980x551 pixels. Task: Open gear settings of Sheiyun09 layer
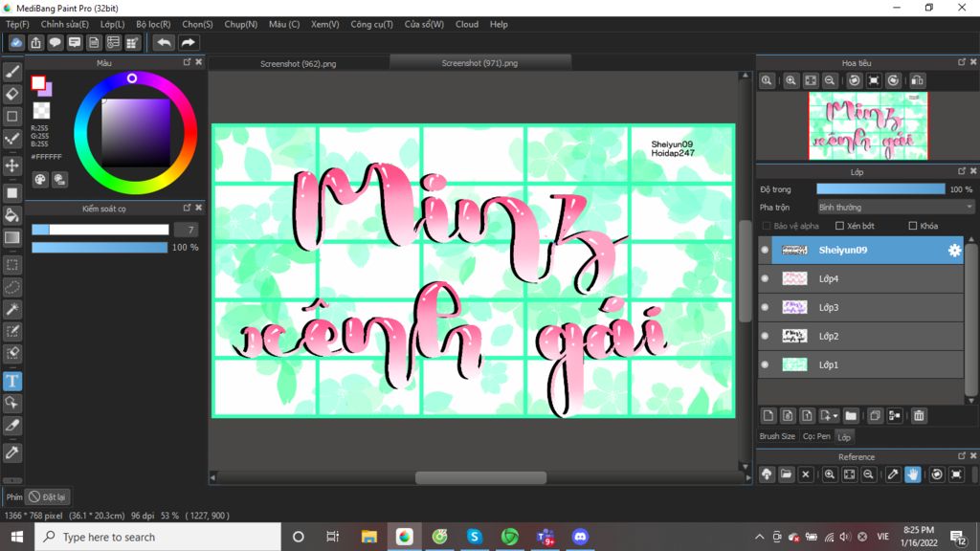[954, 250]
